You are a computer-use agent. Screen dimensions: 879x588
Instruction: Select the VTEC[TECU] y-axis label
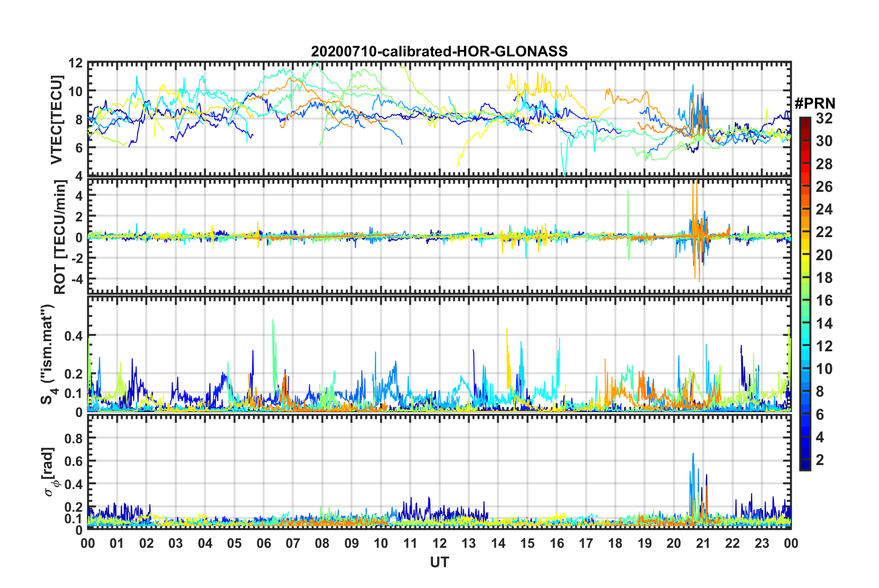click(x=56, y=120)
